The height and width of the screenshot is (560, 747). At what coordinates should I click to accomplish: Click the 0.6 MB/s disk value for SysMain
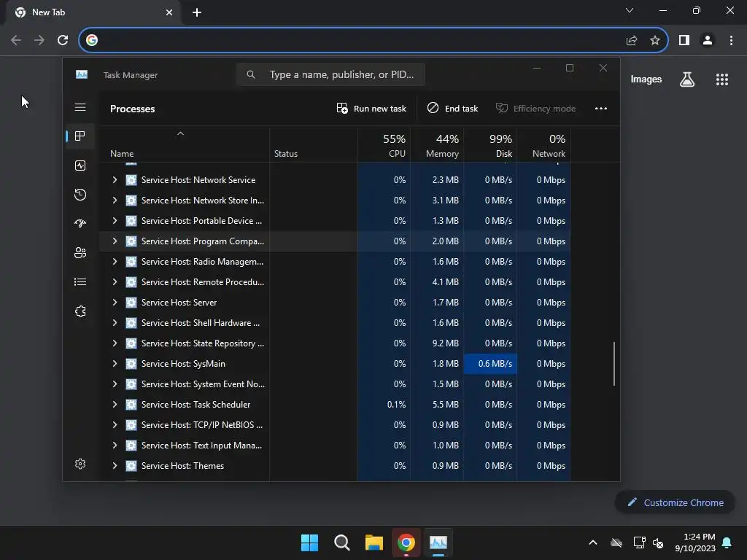(490, 364)
